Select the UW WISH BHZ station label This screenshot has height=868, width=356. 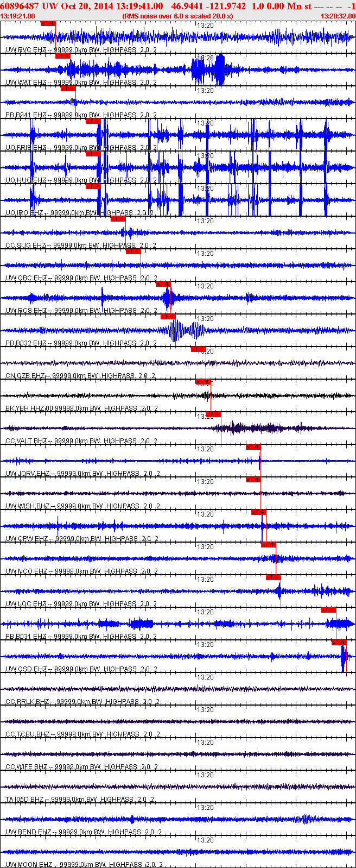pos(83,506)
